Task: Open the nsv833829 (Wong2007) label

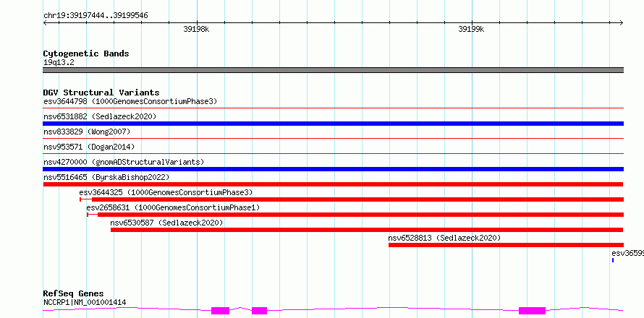Action: pos(87,132)
